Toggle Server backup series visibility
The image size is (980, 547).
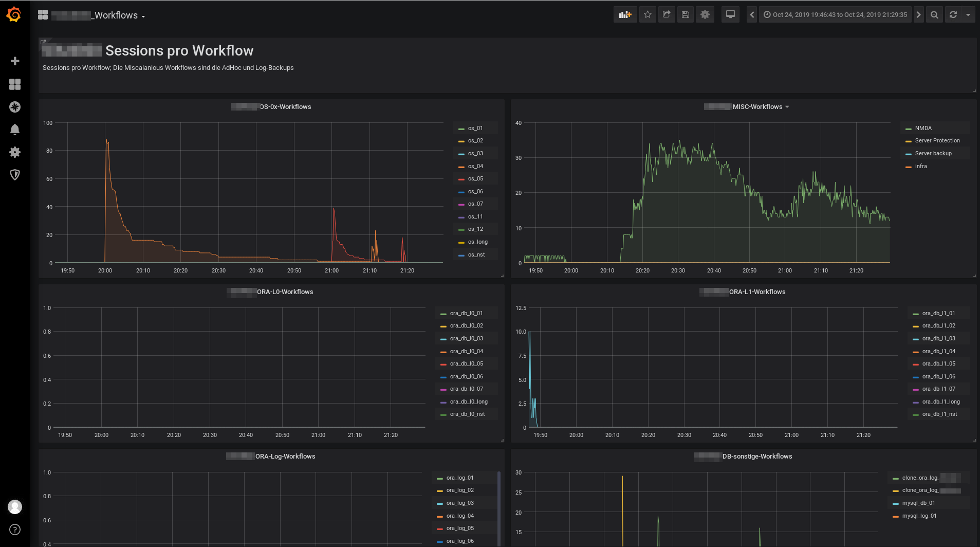(x=933, y=153)
